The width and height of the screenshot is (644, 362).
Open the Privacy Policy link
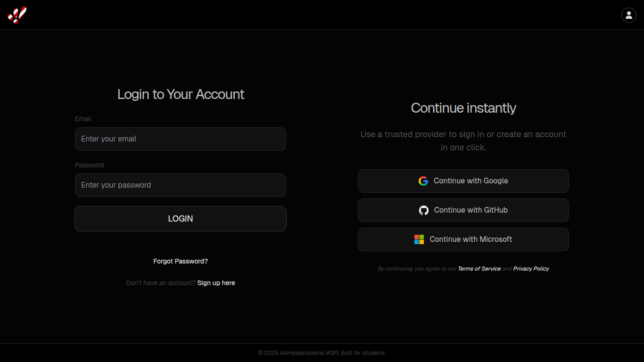(531, 268)
